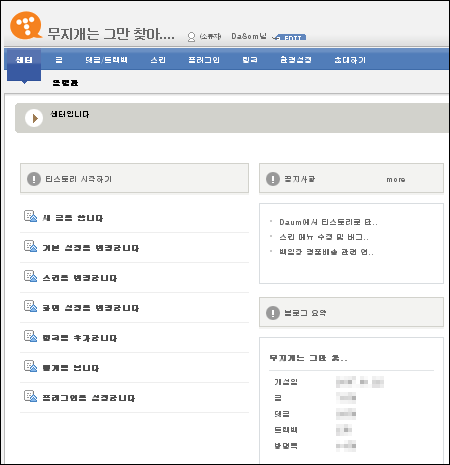Open notice 스킨 메뉴 수정 및 버그..
The height and width of the screenshot is (465, 450).
324,237
